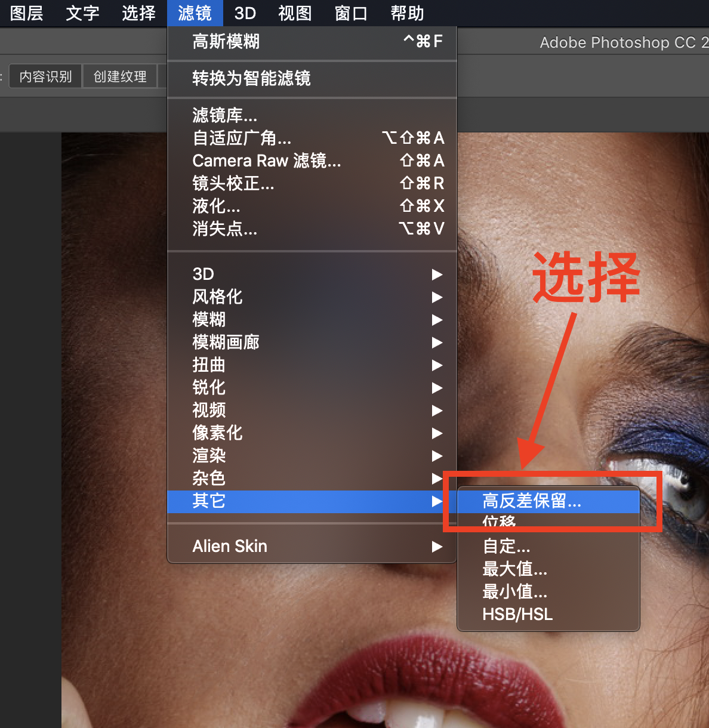Open the 消失点... filter
Viewport: 709px width, 728px height.
click(312, 229)
